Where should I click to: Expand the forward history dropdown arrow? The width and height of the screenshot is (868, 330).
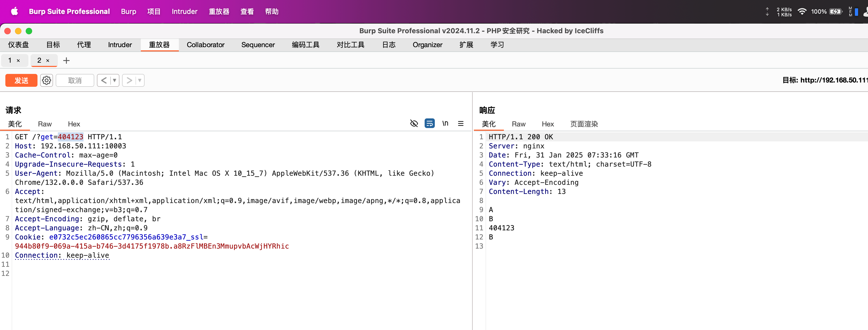(139, 81)
